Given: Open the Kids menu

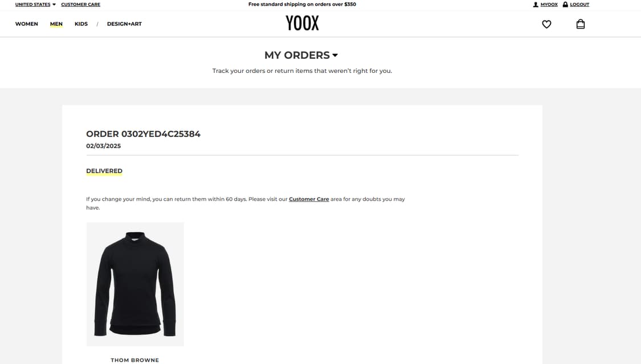Looking at the screenshot, I should pos(81,24).
